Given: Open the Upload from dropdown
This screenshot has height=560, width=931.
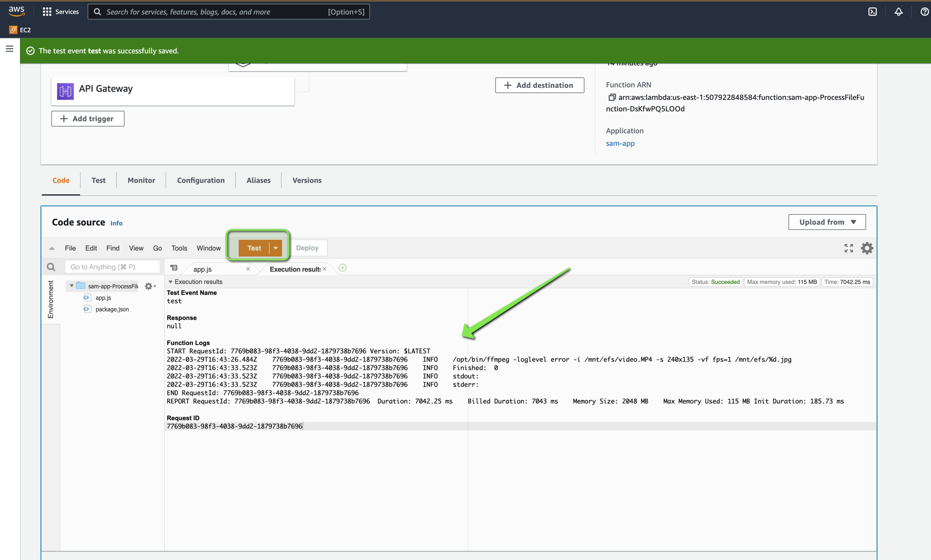Looking at the screenshot, I should point(827,222).
